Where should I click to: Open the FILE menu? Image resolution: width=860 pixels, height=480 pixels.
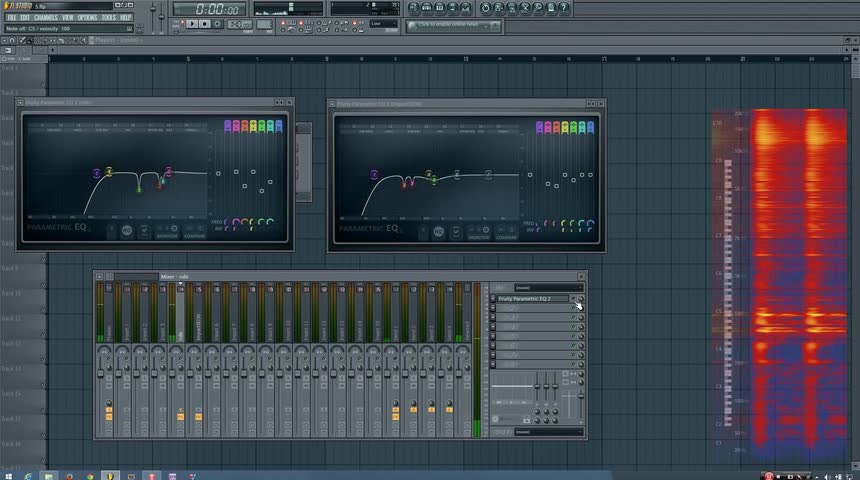[12, 17]
